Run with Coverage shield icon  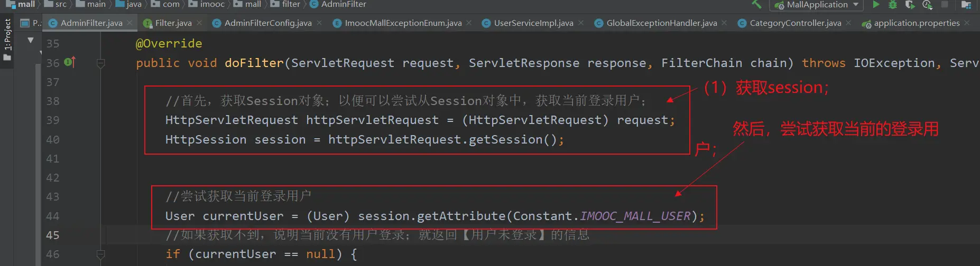coord(910,5)
